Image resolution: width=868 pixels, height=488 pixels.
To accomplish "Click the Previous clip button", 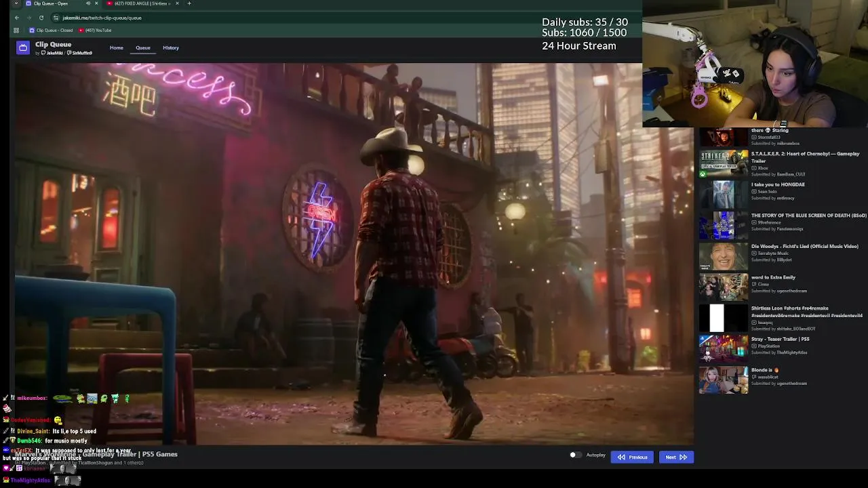I will pyautogui.click(x=632, y=457).
